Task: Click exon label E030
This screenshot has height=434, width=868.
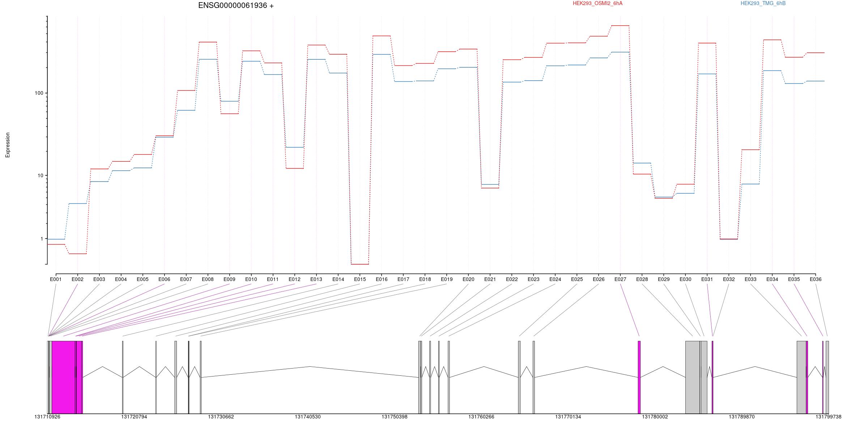Action: pos(685,279)
